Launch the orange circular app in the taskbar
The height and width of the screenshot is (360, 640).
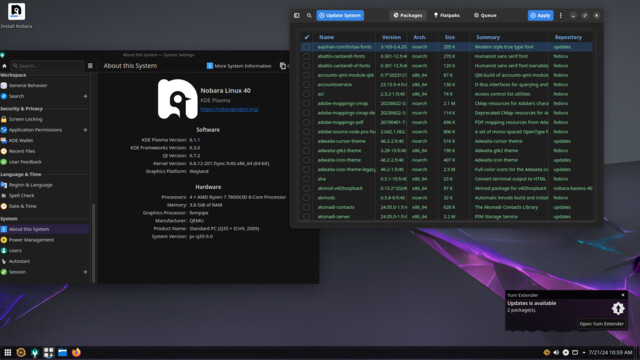21,352
